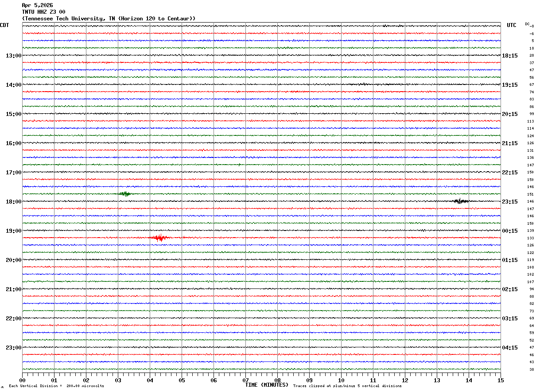Click the 00 minute tick label
Screen dimensions: 536x392
22,380
